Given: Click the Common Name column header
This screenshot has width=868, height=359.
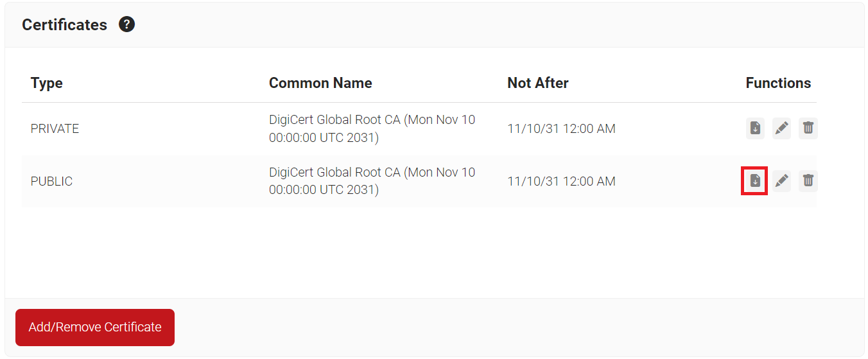Looking at the screenshot, I should tap(320, 83).
